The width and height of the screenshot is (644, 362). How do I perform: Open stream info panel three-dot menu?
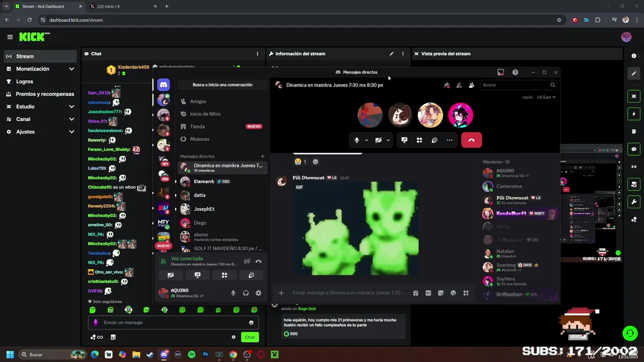click(403, 54)
